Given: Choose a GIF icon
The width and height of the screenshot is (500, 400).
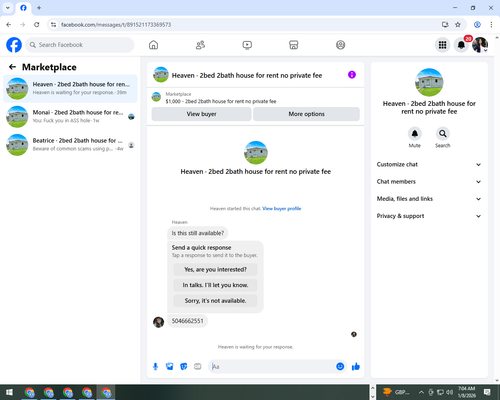Looking at the screenshot, I should (198, 367).
